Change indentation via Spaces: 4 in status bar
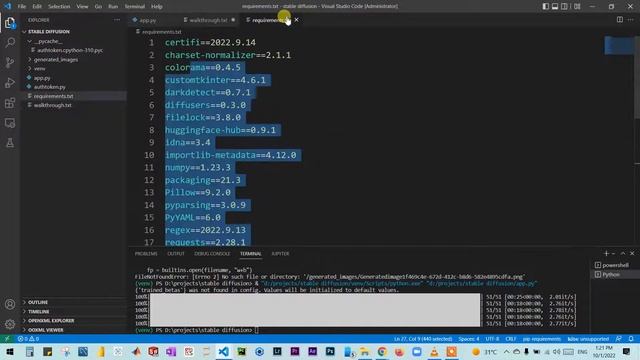The image size is (640, 360). (x=468, y=339)
